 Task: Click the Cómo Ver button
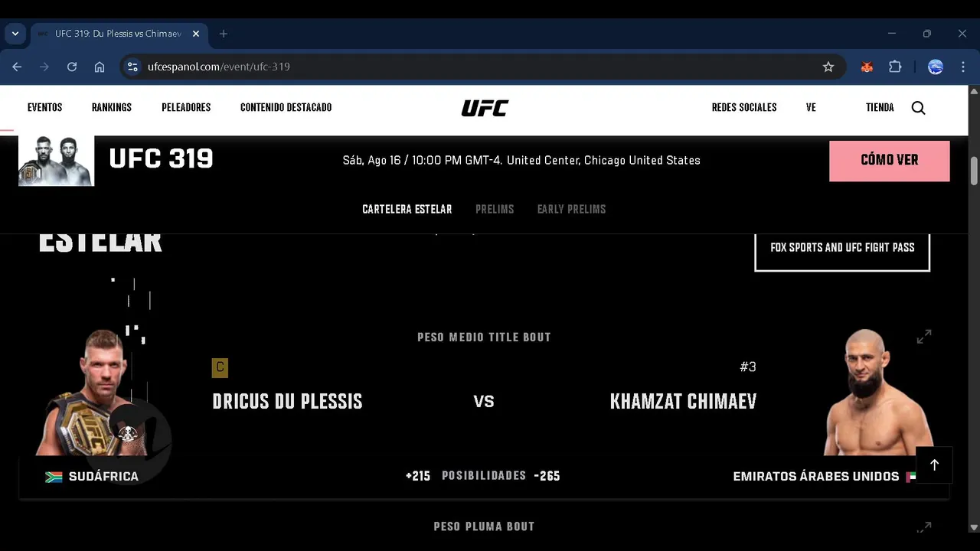click(890, 161)
